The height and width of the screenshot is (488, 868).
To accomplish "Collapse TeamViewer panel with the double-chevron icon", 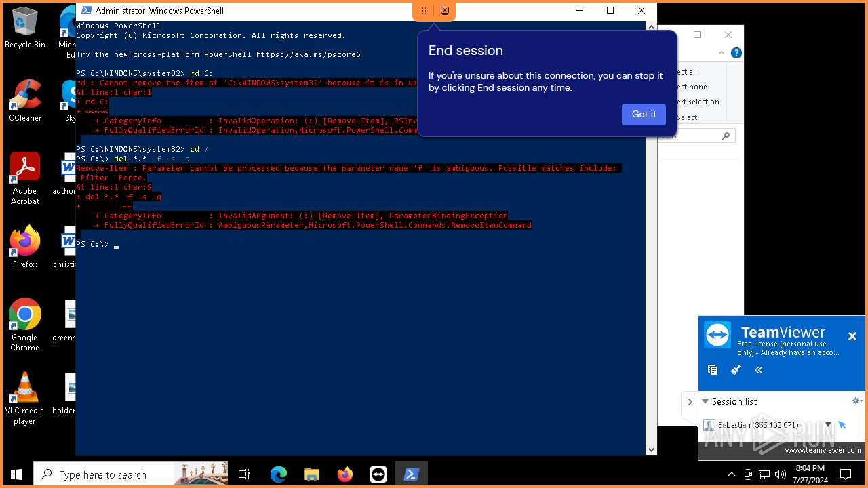I will coord(759,369).
